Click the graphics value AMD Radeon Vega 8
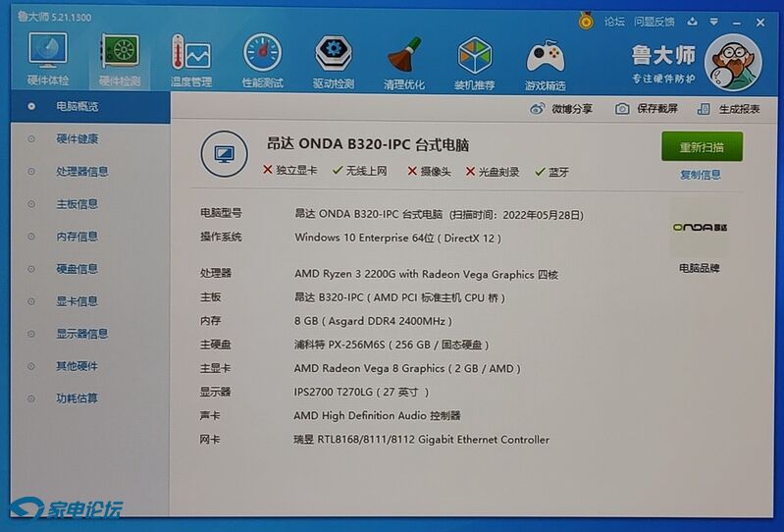This screenshot has width=784, height=532. pos(407,368)
